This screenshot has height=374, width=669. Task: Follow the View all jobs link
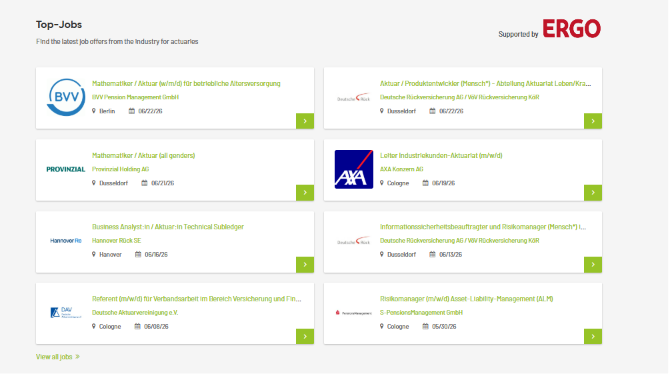pyautogui.click(x=58, y=357)
